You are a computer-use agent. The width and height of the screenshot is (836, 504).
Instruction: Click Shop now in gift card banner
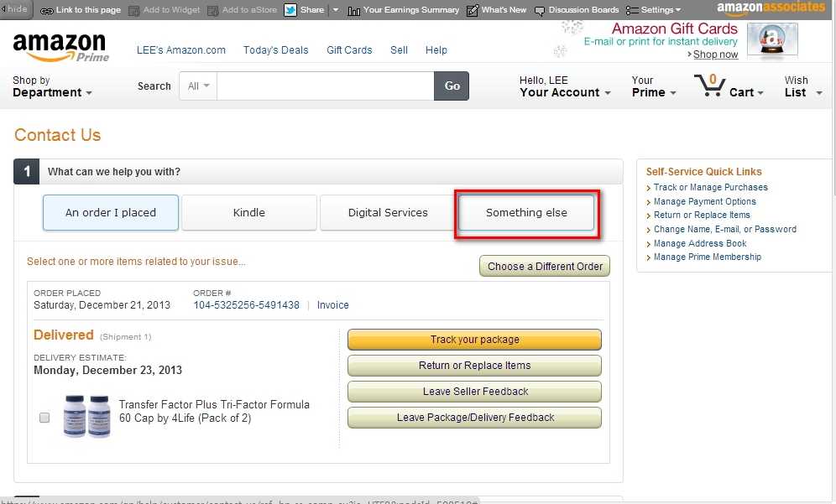click(715, 55)
